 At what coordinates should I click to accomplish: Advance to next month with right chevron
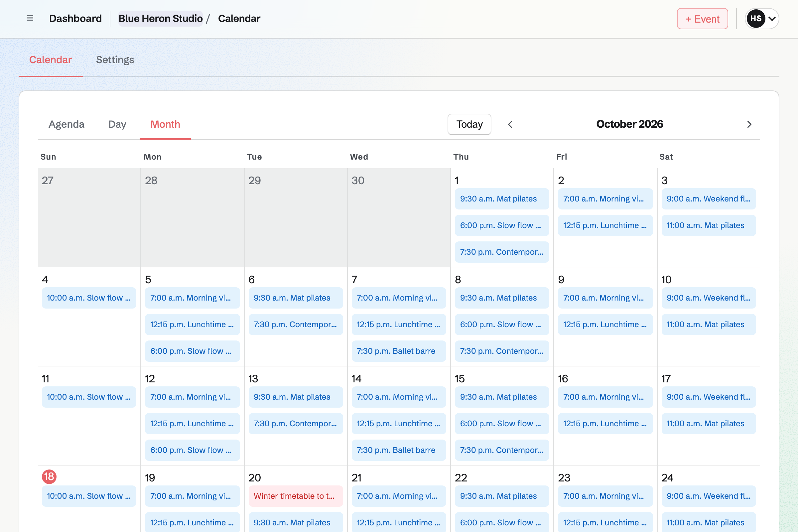coord(749,124)
